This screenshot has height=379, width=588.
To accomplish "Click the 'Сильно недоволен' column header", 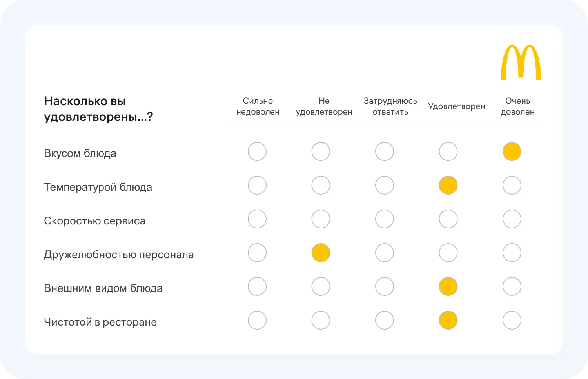I will click(258, 106).
